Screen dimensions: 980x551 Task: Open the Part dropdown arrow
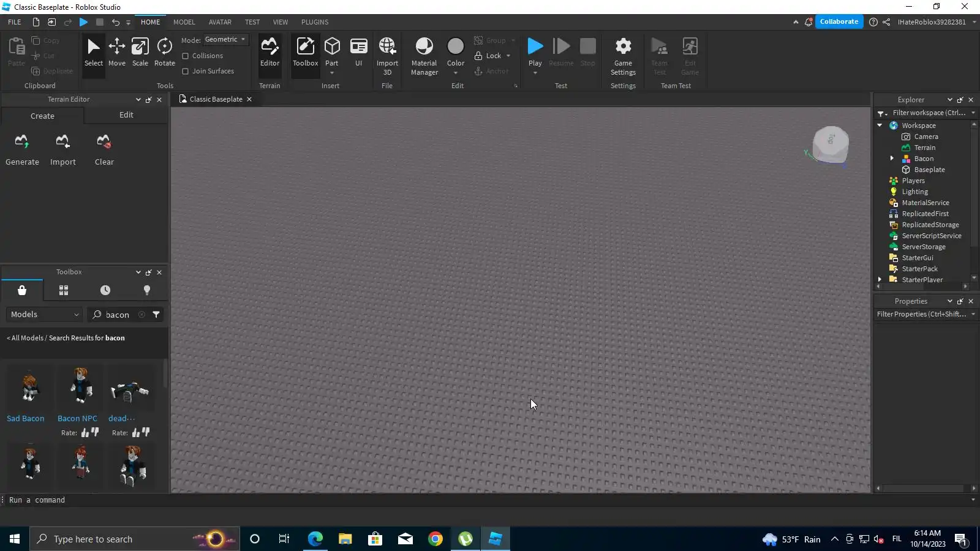332,73
